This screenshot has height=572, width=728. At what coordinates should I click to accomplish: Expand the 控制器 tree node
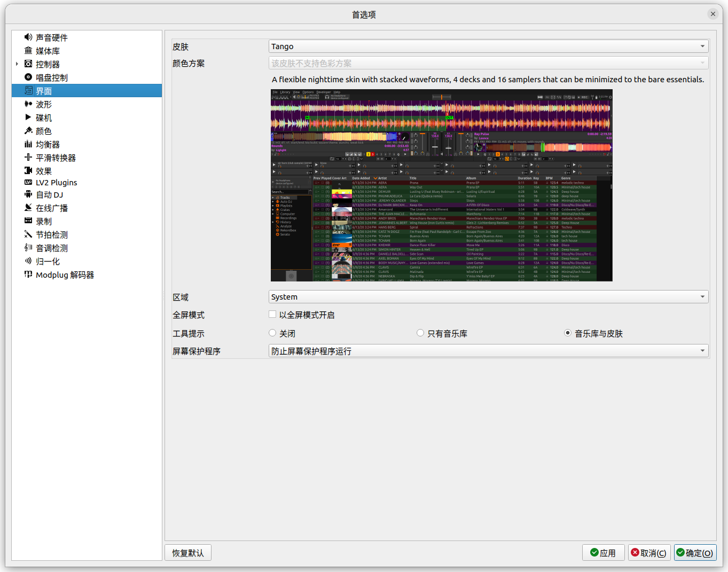pyautogui.click(x=17, y=64)
